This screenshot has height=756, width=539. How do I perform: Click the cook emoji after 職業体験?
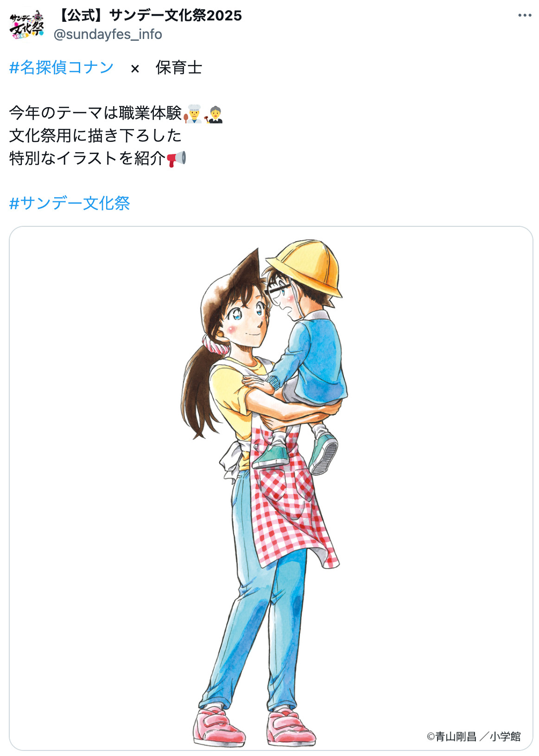pos(193,114)
